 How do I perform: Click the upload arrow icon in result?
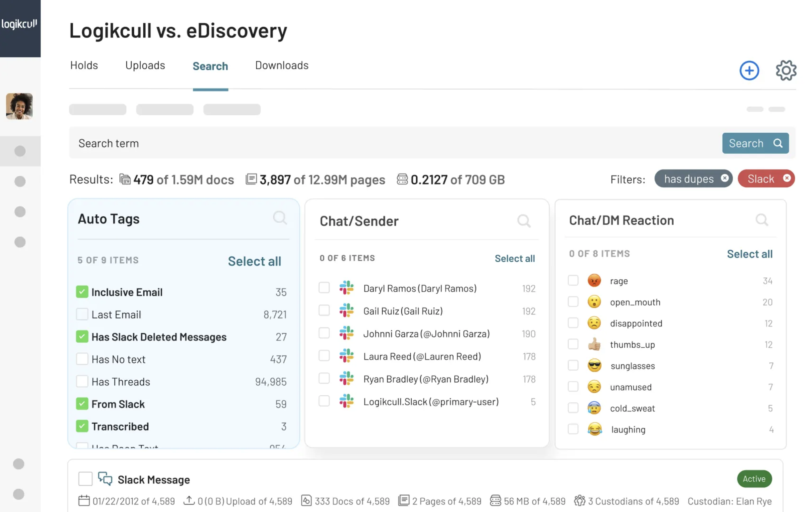189,501
